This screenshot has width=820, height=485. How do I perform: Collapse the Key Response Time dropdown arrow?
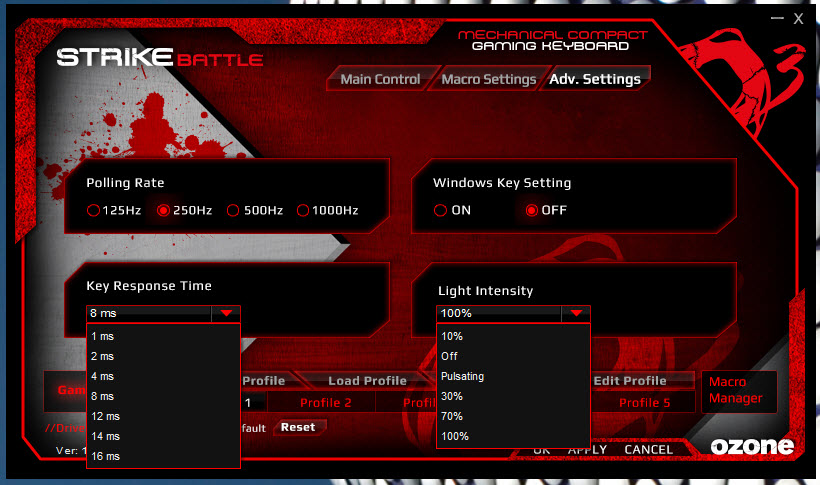pos(226,313)
